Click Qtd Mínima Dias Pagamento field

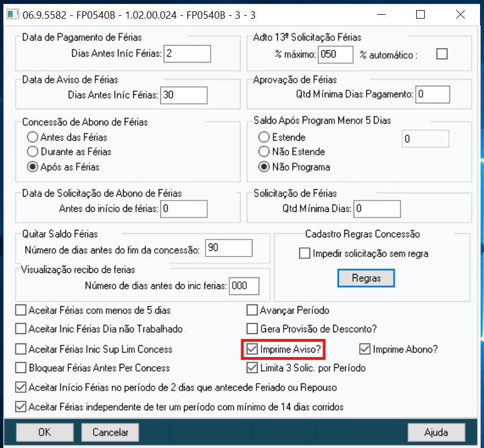coord(433,94)
